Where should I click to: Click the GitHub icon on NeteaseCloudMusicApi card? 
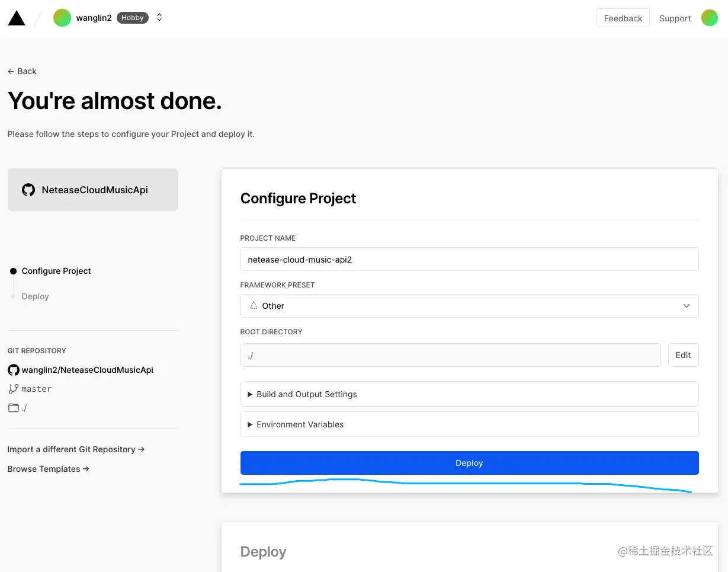click(x=28, y=190)
